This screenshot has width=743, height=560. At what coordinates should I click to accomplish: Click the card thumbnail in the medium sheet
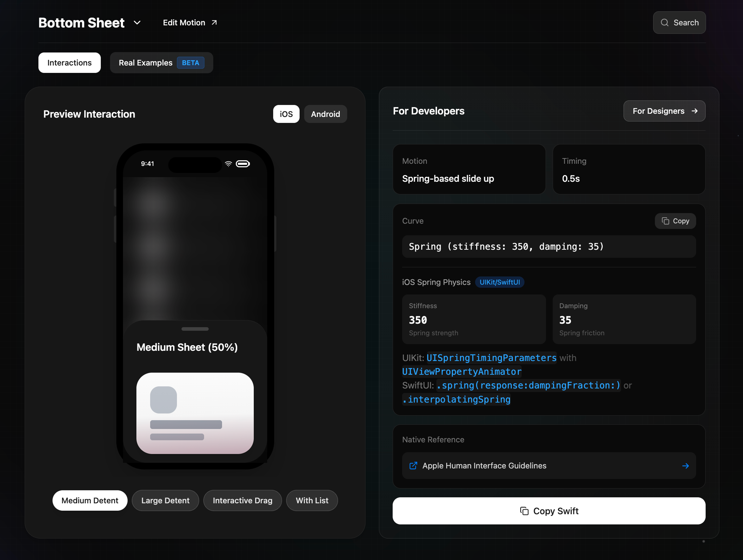pyautogui.click(x=195, y=413)
